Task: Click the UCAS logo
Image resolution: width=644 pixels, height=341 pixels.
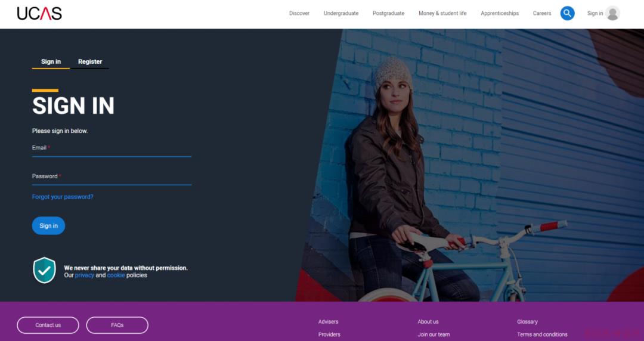Action: [39, 14]
